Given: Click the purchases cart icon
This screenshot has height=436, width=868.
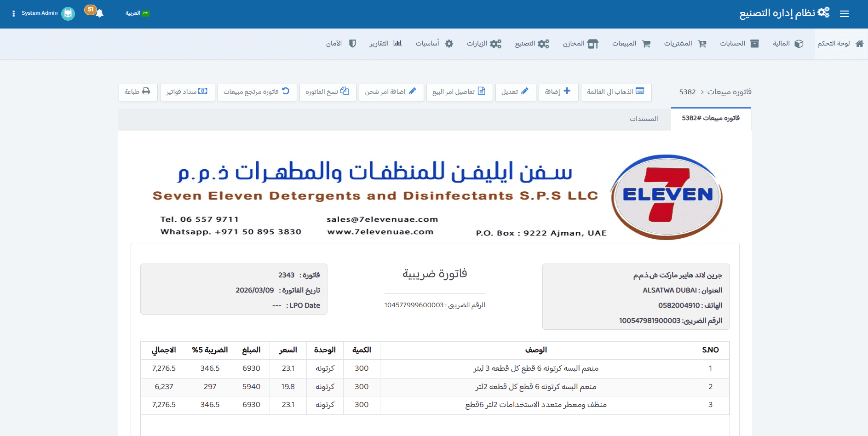Looking at the screenshot, I should coord(702,44).
